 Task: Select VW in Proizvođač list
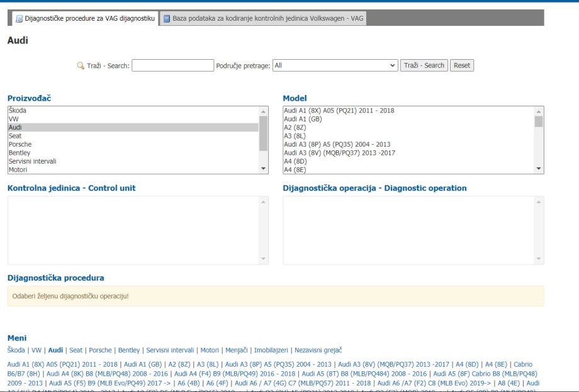pyautogui.click(x=133, y=119)
